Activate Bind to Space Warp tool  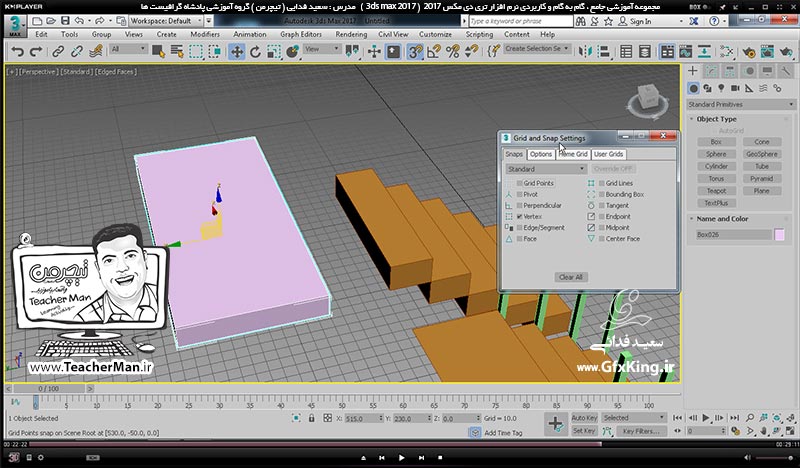95,52
